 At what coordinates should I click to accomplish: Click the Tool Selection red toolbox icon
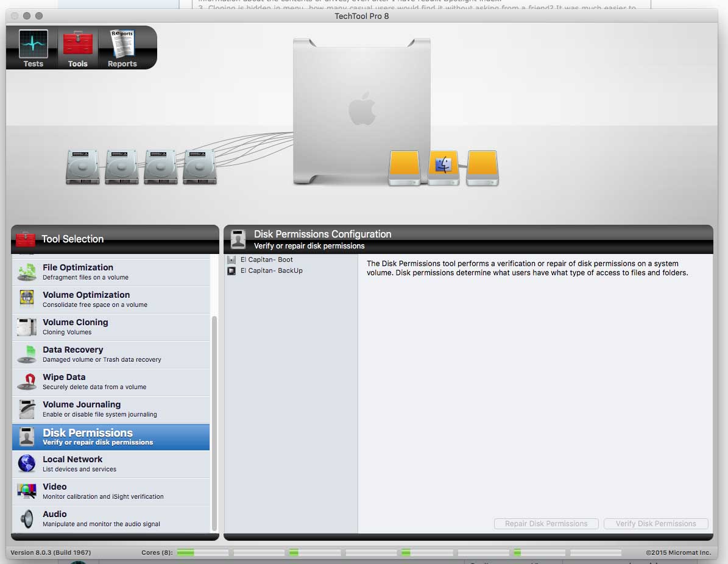[x=26, y=239]
